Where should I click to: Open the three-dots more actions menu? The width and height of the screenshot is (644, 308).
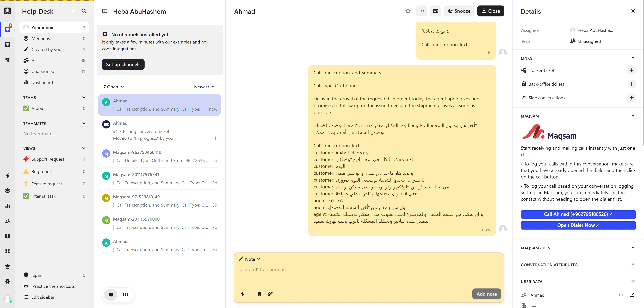pos(422,11)
